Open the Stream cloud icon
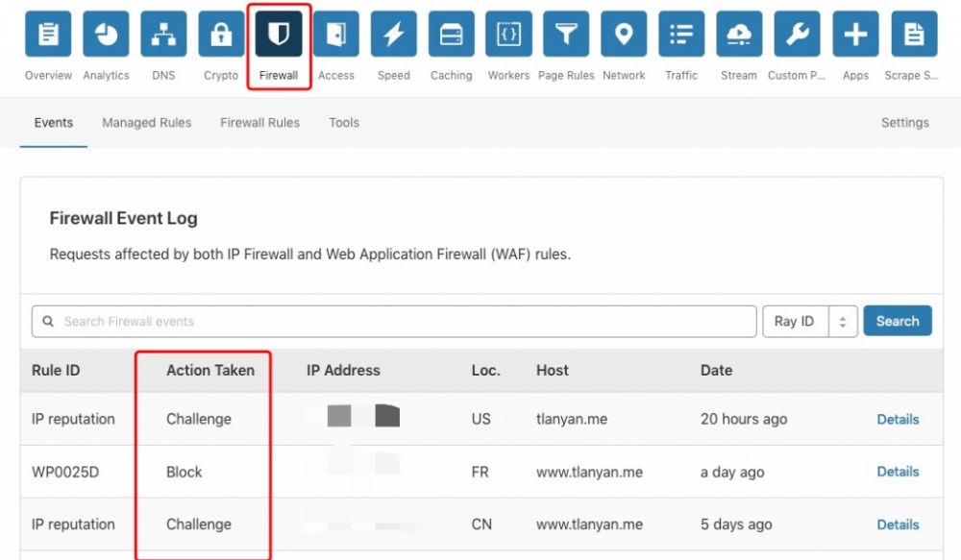Screen dimensions: 961x560 coord(739,36)
